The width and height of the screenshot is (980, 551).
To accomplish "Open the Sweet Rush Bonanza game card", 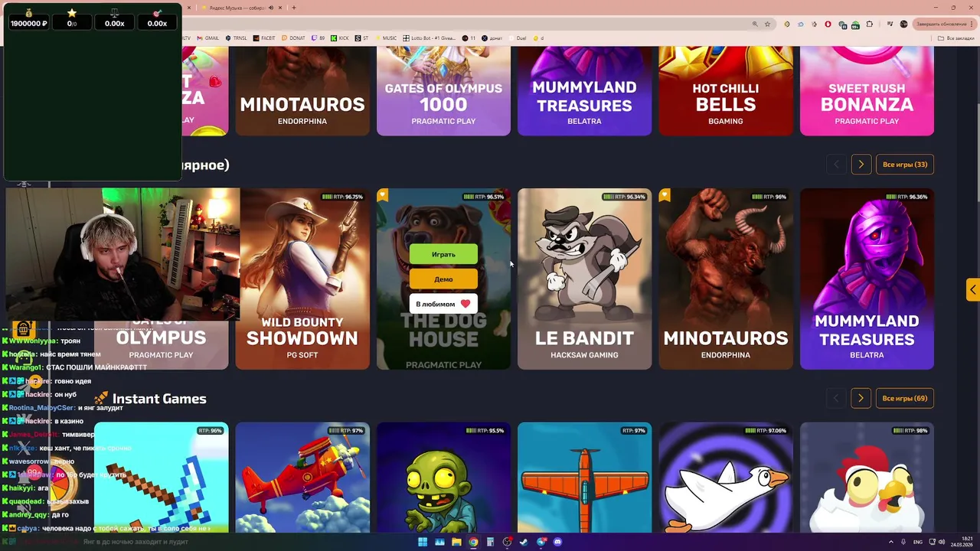I will [867, 90].
